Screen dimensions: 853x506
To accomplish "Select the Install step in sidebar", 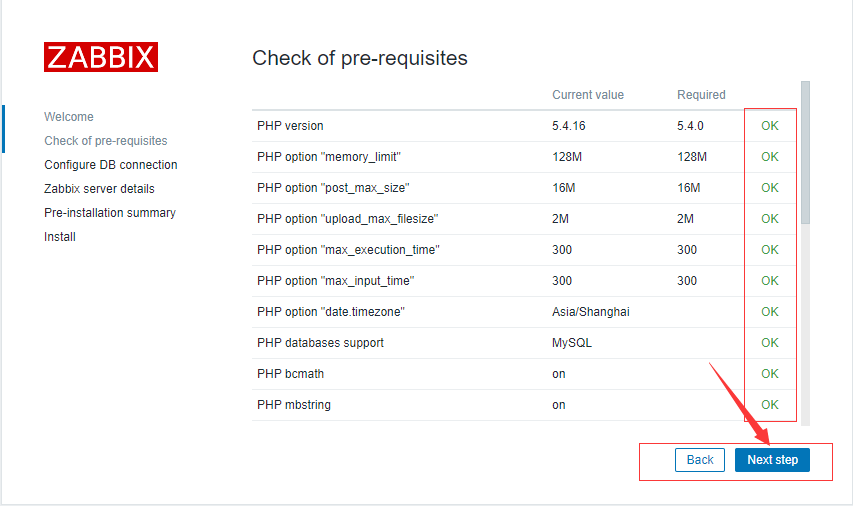I will pos(60,237).
